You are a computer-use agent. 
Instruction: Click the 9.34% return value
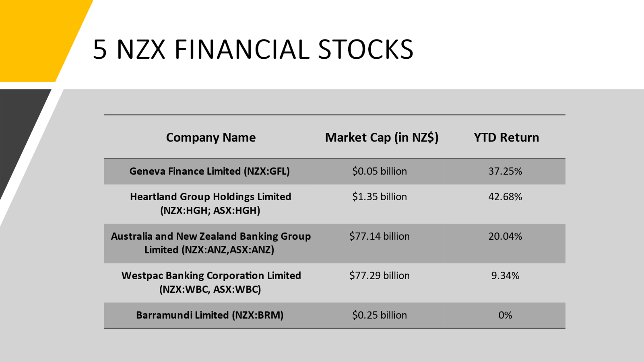pyautogui.click(x=505, y=276)
